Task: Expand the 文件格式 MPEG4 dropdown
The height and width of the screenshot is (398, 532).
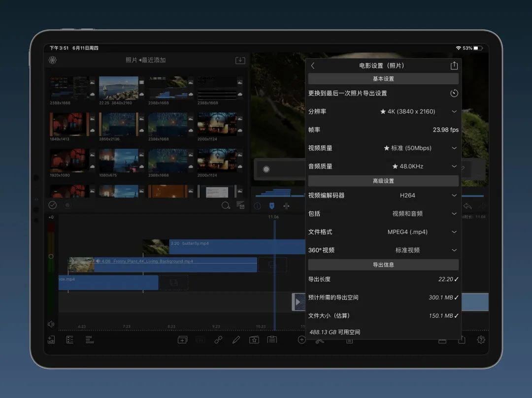Action: [454, 232]
